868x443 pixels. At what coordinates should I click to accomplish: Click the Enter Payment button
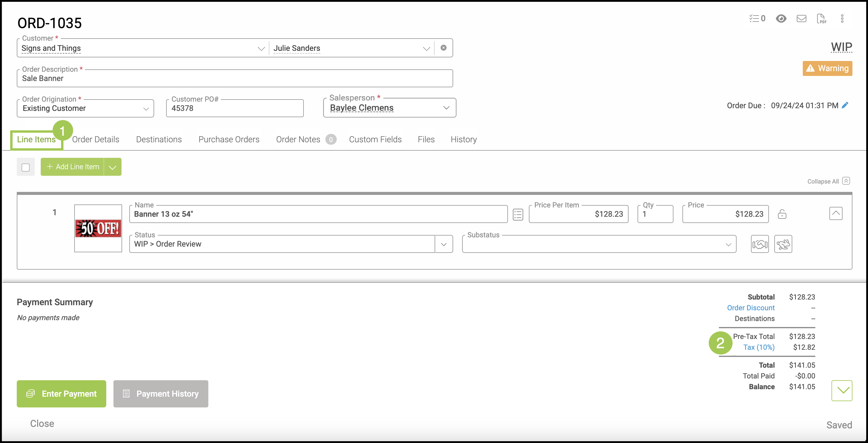[x=61, y=393]
